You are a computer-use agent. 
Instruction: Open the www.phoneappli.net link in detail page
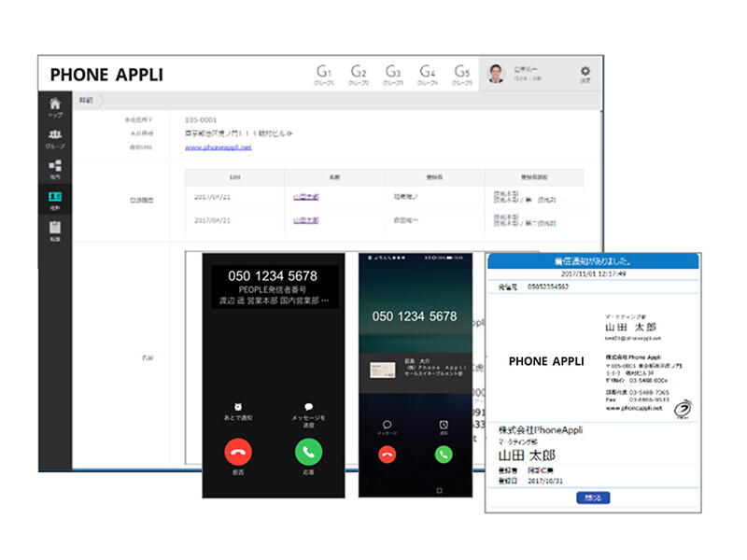[218, 147]
